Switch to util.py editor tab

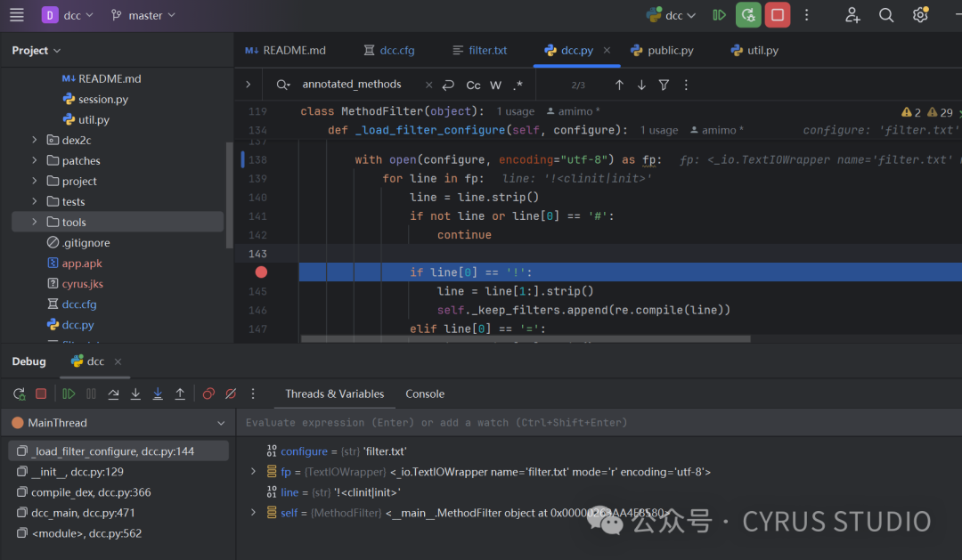point(754,50)
